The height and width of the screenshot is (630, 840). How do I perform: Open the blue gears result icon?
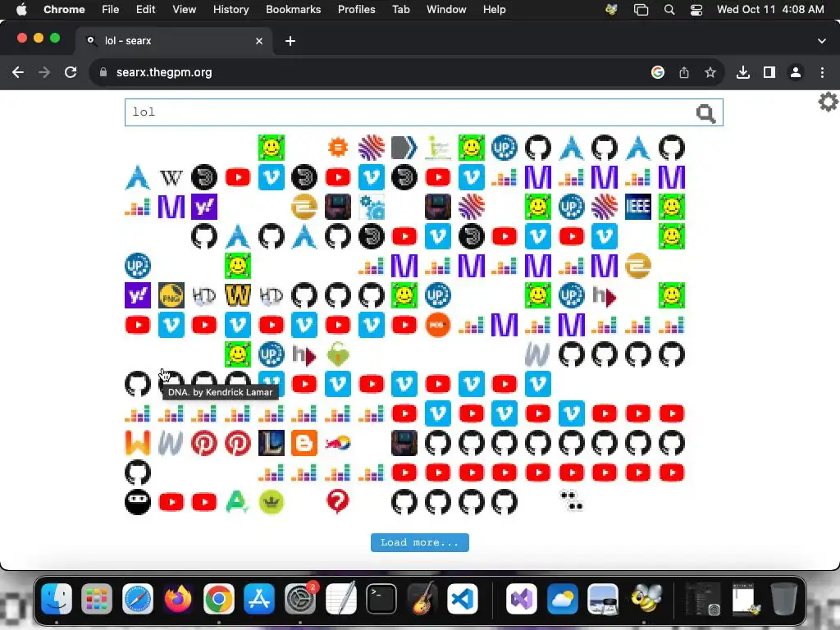[x=372, y=207]
